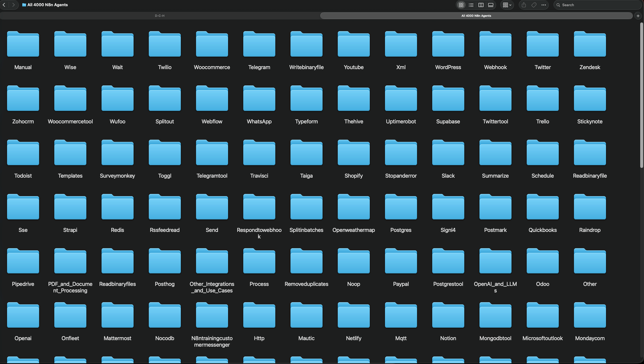Click the Share icon in the toolbar
644x364 pixels.
tap(524, 5)
